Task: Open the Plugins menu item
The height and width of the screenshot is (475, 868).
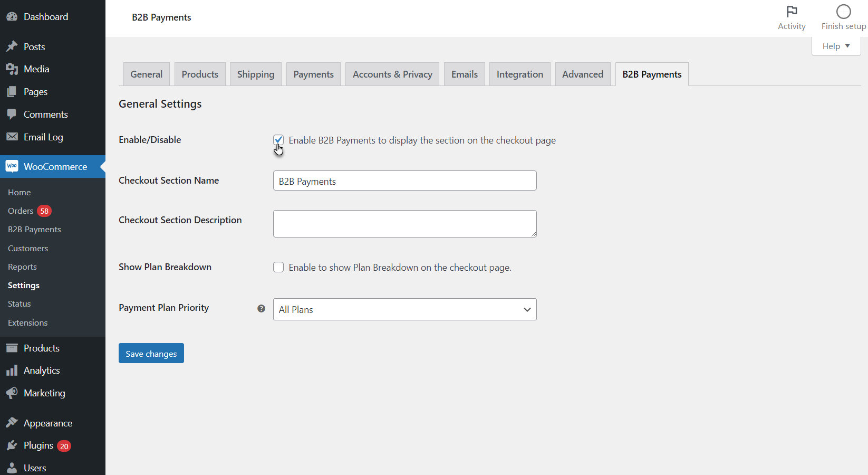Action: [x=53, y=445]
